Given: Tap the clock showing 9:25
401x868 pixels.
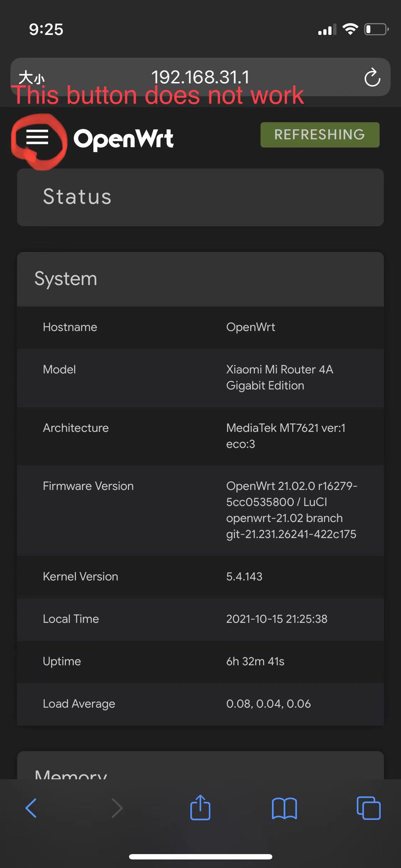Looking at the screenshot, I should [x=46, y=30].
